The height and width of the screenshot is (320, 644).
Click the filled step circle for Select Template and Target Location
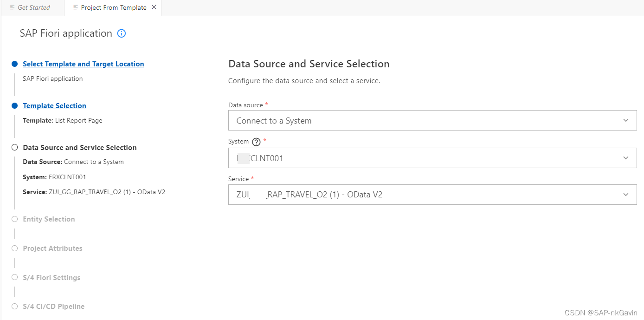coord(15,64)
